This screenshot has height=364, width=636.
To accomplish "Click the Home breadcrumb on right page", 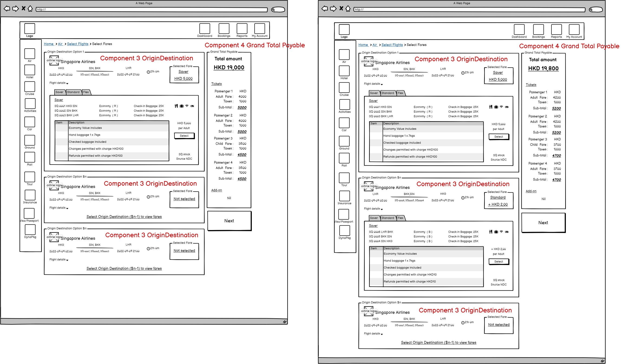I will pyautogui.click(x=363, y=45).
